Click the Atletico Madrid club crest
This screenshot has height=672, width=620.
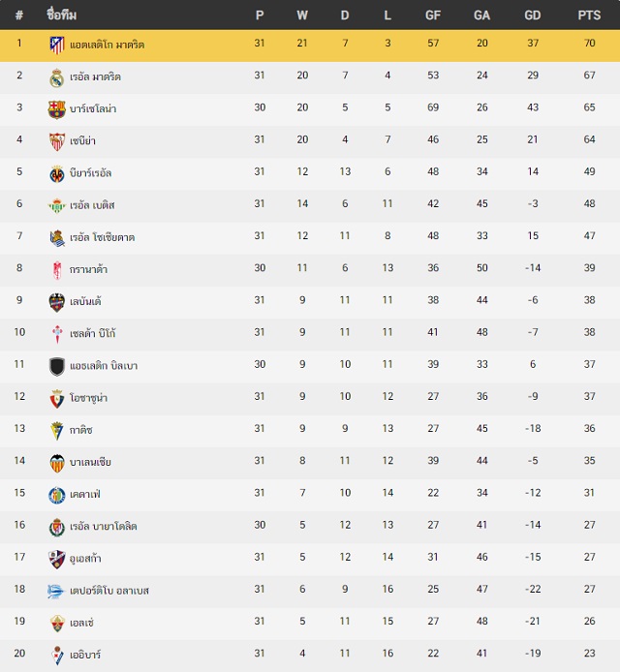56,45
